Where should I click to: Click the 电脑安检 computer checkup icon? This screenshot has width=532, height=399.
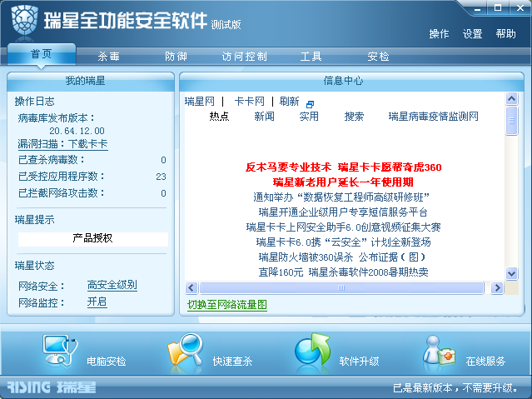click(x=60, y=351)
